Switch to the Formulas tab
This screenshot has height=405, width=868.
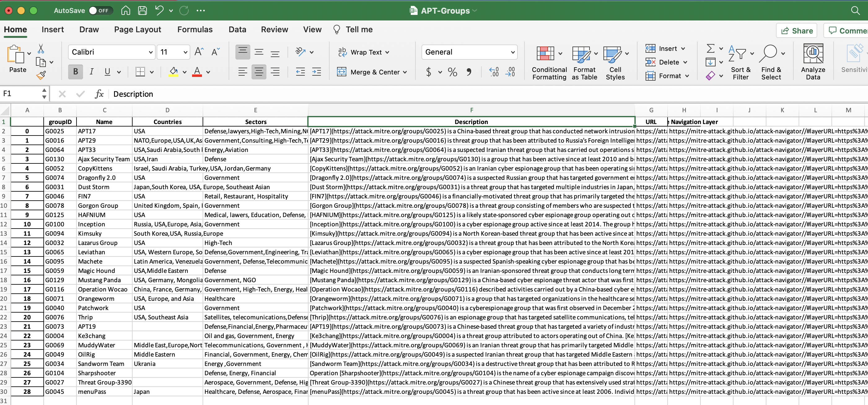pyautogui.click(x=195, y=30)
